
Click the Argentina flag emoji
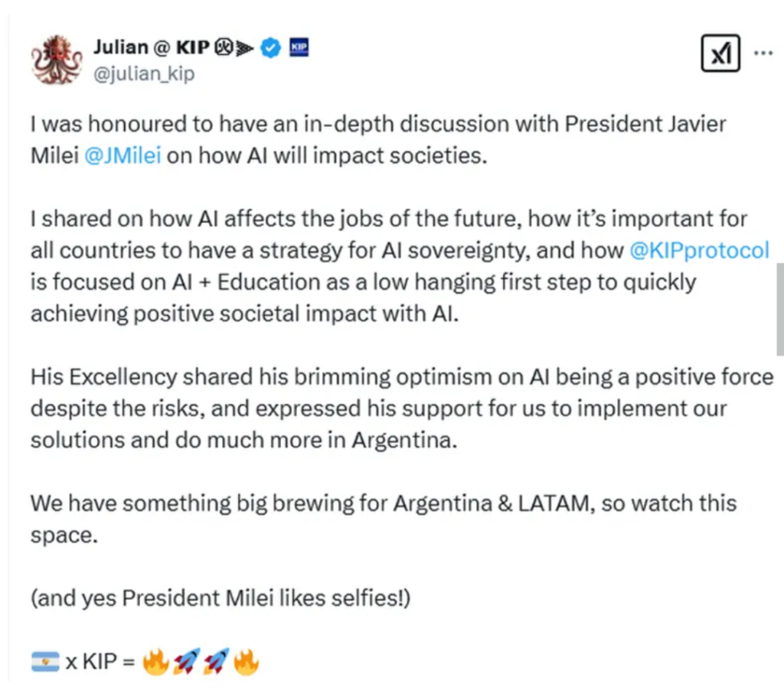pos(46,661)
